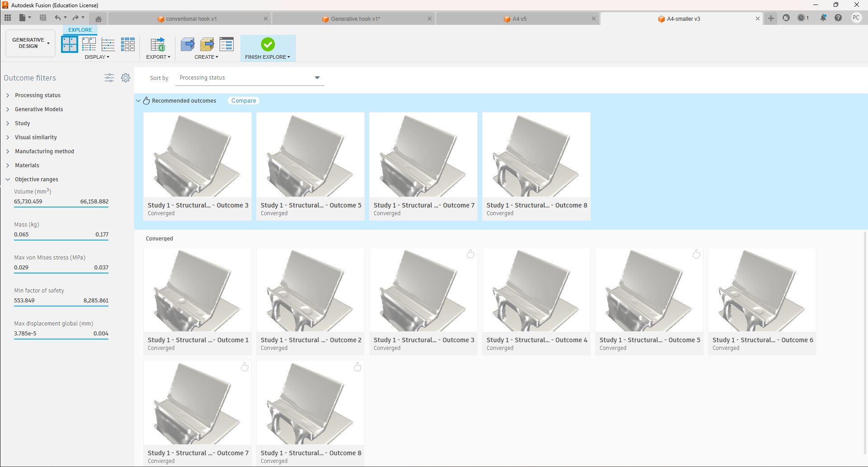Open the Generative Design workspace dropdown
This screenshot has height=467, width=868.
[31, 43]
